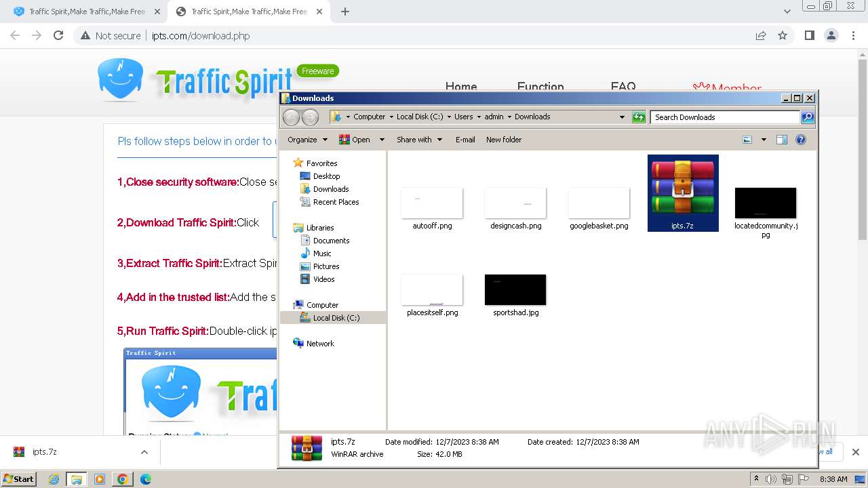Click the Explorer Forward navigation button
The width and height of the screenshot is (868, 488).
click(x=310, y=117)
